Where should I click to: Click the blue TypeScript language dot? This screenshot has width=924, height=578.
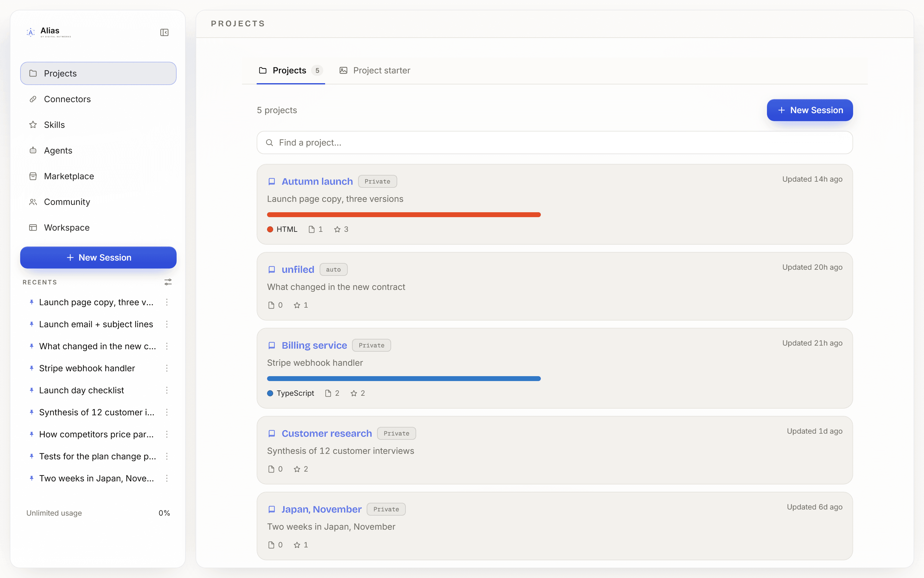(x=270, y=393)
